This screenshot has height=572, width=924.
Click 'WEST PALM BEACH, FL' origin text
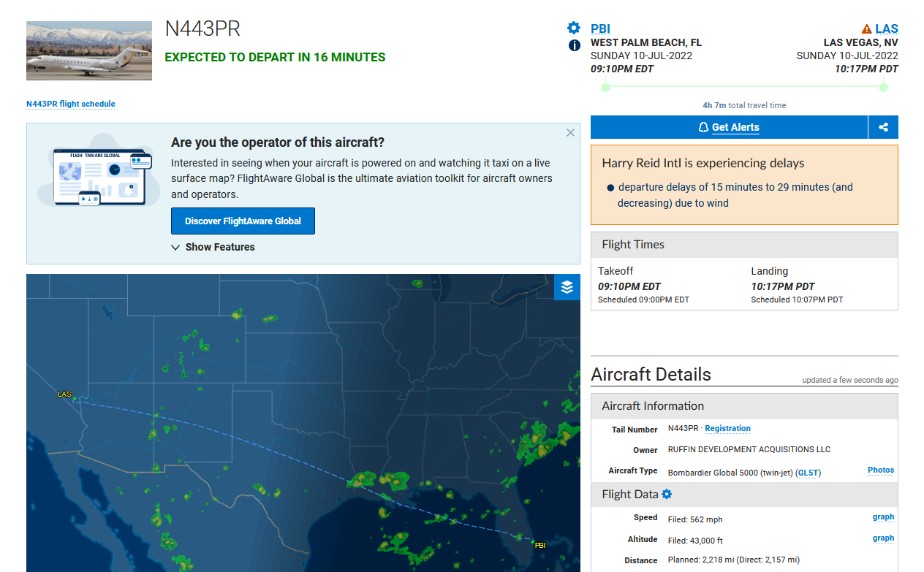coord(648,42)
